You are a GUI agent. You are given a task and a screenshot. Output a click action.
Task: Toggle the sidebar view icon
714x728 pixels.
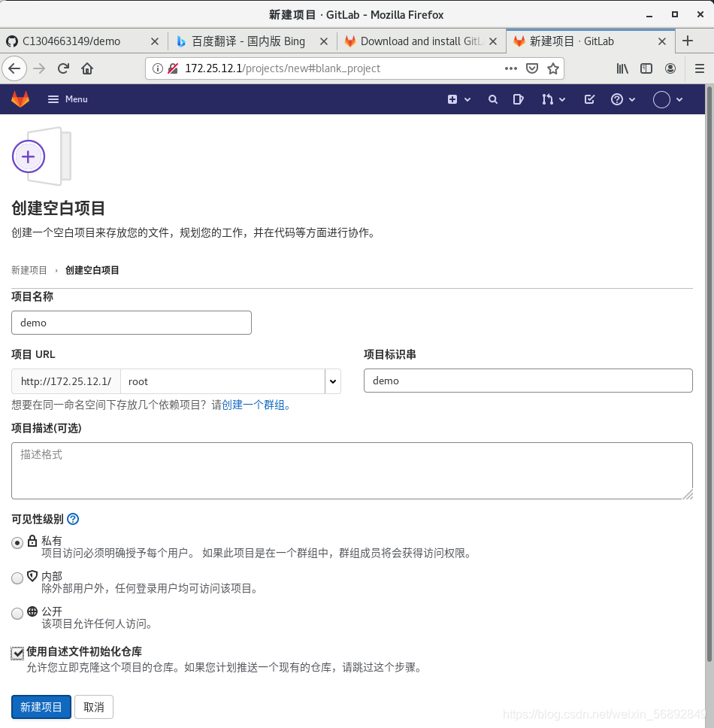pos(646,68)
